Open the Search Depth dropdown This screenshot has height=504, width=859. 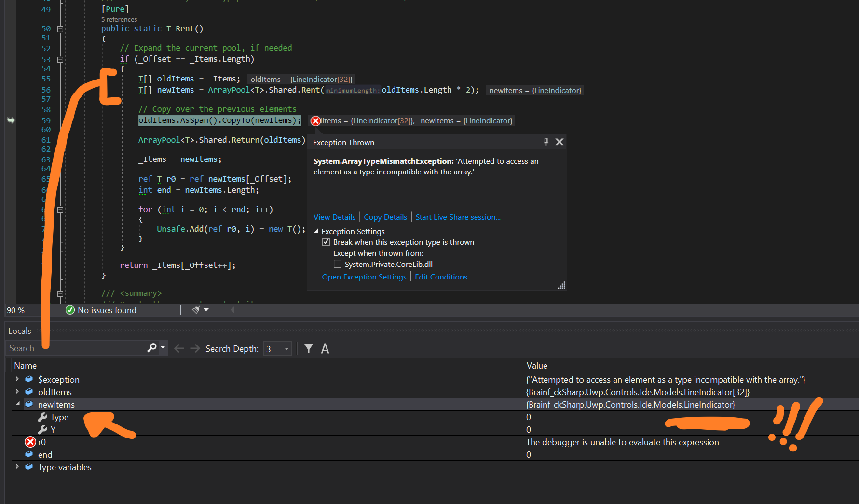pyautogui.click(x=287, y=348)
